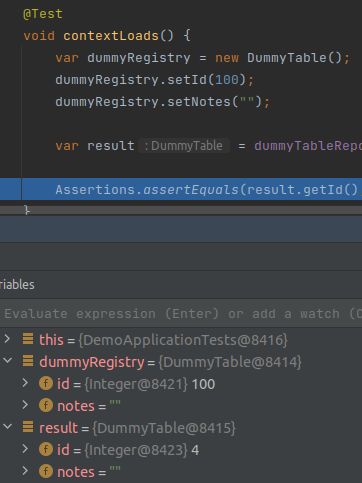Select 'result = {DummyTable@8415}' row
The width and height of the screenshot is (362, 483).
tap(181, 428)
